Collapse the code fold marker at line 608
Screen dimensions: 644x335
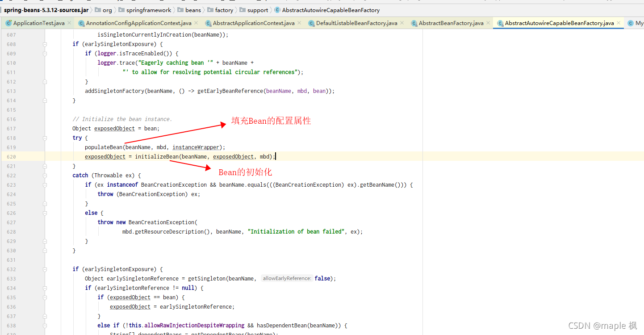coord(44,44)
